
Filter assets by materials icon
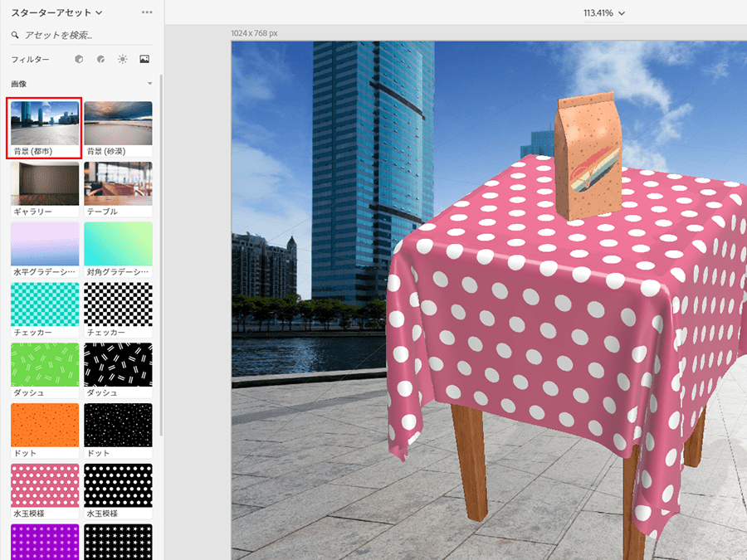coord(100,60)
